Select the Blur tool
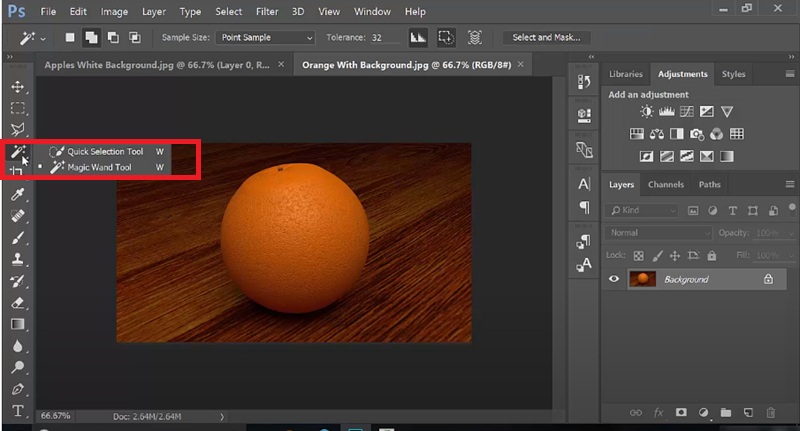 17,346
